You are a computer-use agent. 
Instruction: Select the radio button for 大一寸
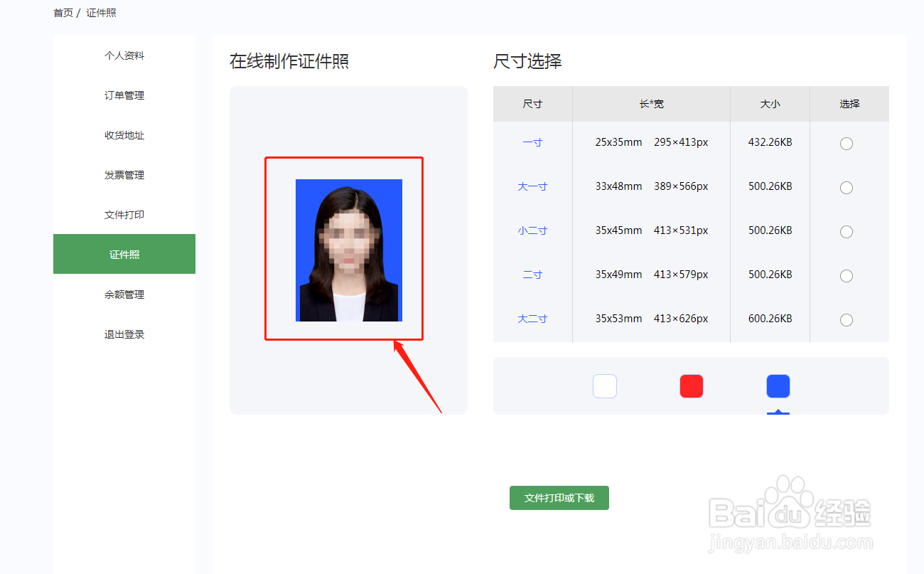846,188
